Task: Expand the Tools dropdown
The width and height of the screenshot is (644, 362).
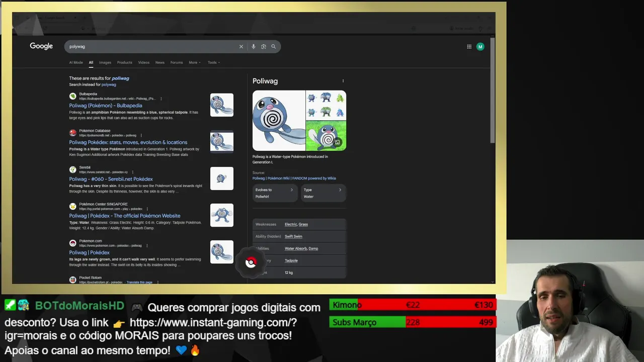Action: [214, 63]
